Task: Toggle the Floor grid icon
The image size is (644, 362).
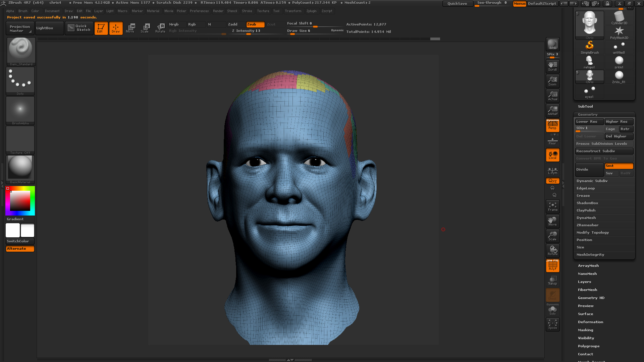Action: (552, 140)
